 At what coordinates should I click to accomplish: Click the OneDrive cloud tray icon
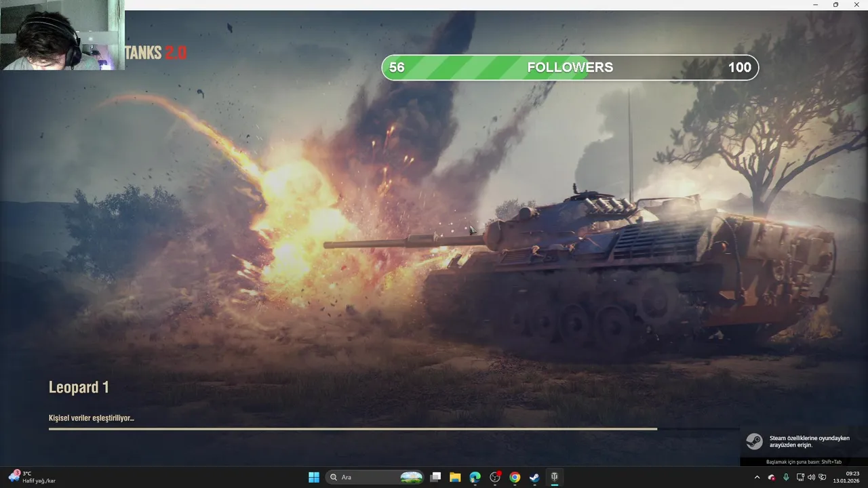(771, 477)
